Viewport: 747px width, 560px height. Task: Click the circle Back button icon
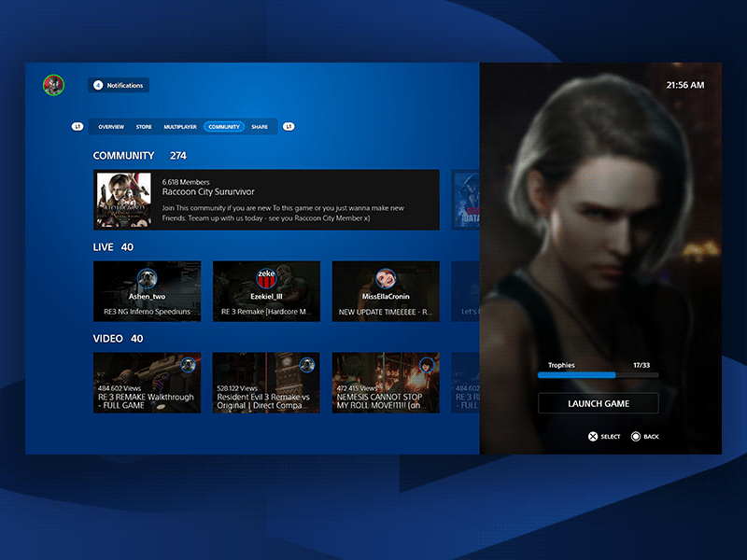click(x=635, y=436)
